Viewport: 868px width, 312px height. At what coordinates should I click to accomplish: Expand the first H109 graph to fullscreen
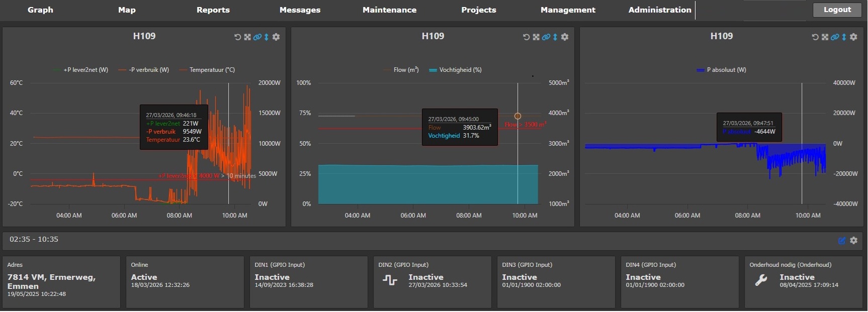[247, 37]
